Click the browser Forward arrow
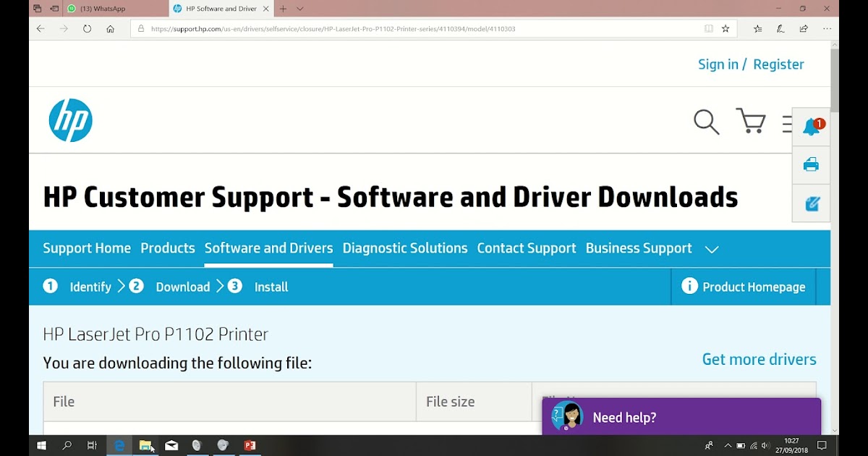Viewport: 868px width, 456px height. [64, 29]
